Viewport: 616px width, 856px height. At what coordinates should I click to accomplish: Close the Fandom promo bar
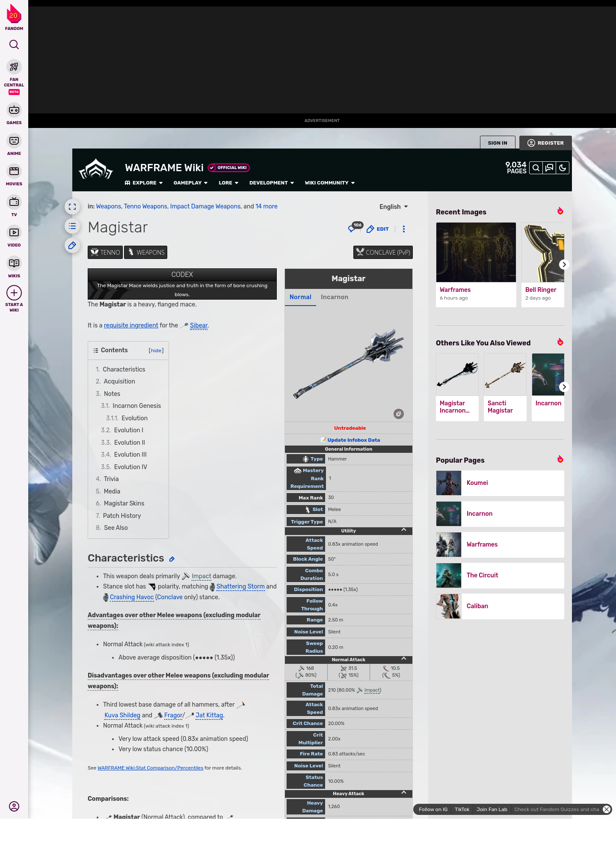point(607,809)
